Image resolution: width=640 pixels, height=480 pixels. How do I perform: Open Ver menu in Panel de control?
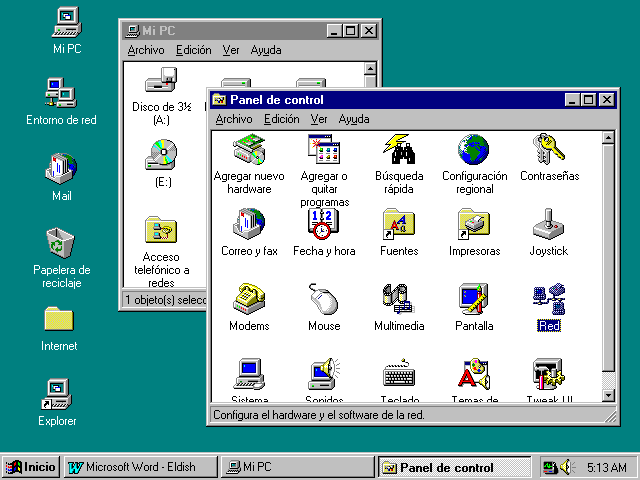[319, 119]
